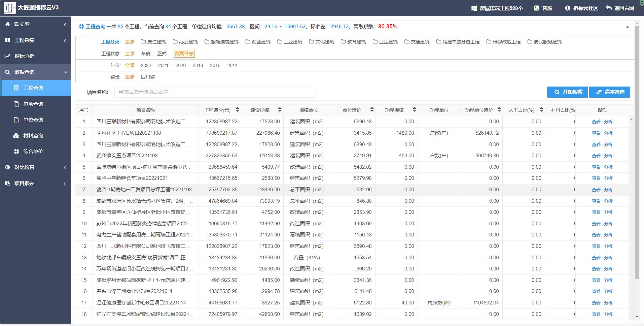This screenshot has width=644, height=326.
Task: Sort by 人工占比(%) column arrows
Action: click(x=541, y=109)
